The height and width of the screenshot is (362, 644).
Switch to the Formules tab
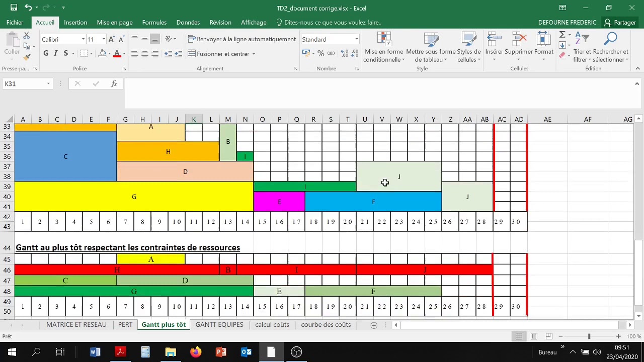click(x=154, y=22)
